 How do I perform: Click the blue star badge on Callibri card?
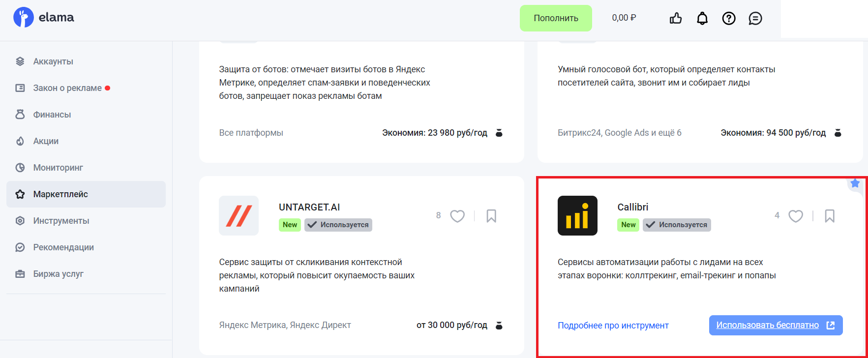855,183
